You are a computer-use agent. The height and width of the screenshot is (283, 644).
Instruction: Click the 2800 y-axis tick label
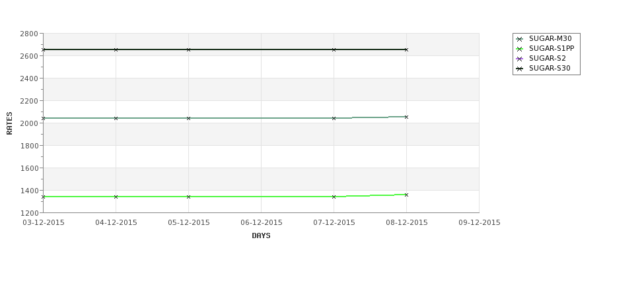tap(29, 34)
